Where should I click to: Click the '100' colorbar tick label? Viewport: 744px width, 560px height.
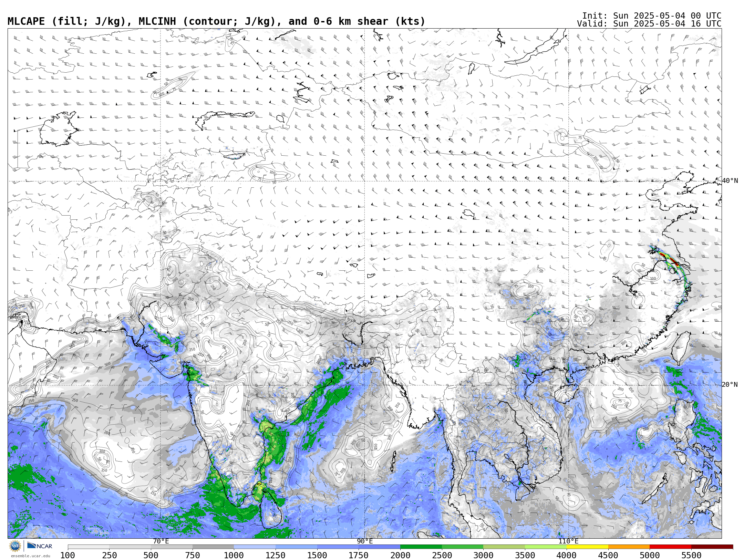click(68, 555)
